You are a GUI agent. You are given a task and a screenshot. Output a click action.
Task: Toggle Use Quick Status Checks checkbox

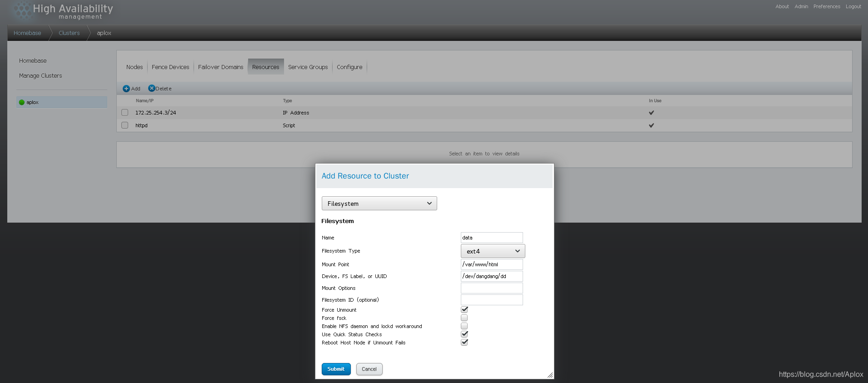tap(464, 334)
